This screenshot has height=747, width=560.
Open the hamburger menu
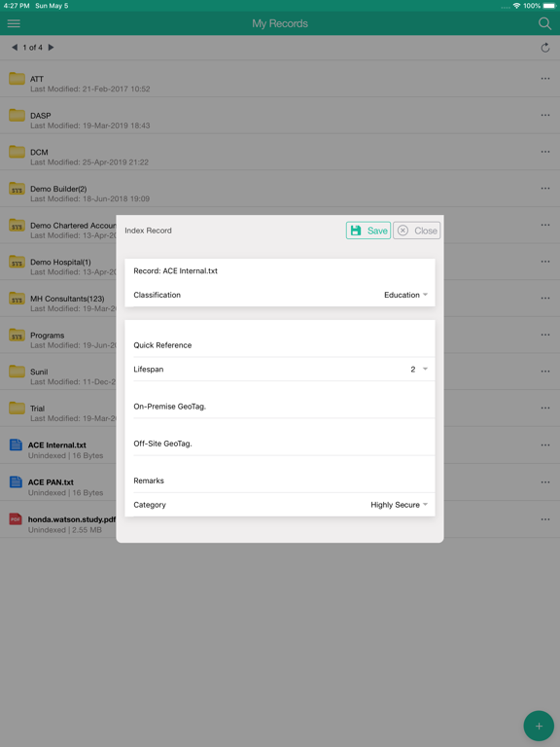point(14,23)
